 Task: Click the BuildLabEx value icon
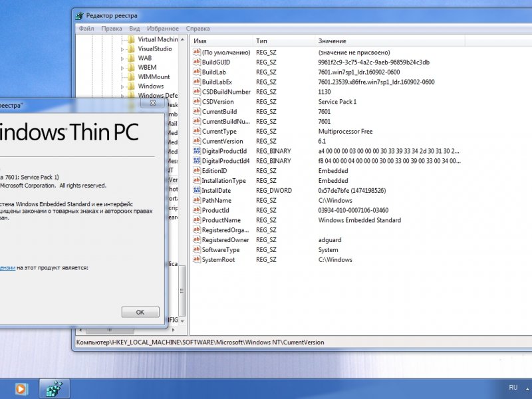[x=197, y=81]
